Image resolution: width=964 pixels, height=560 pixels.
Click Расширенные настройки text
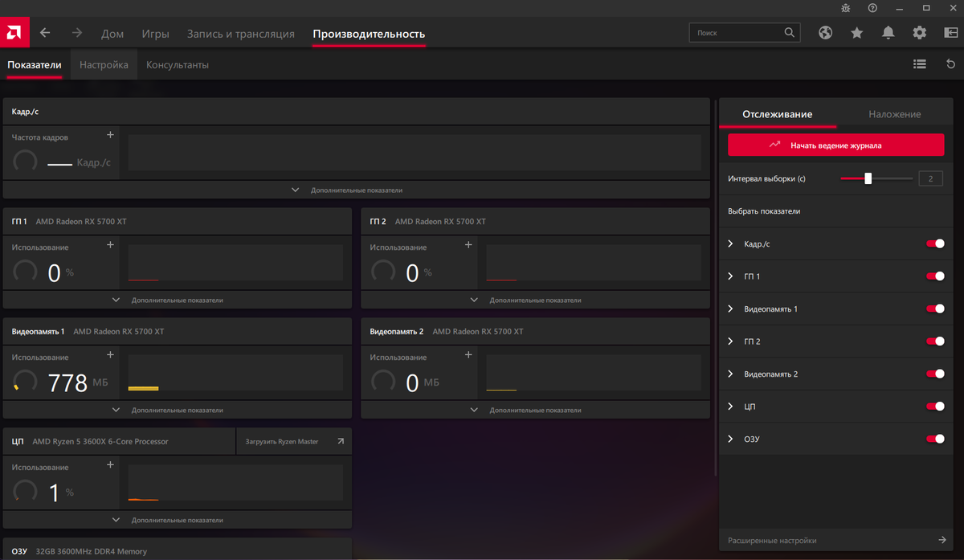[x=772, y=541]
